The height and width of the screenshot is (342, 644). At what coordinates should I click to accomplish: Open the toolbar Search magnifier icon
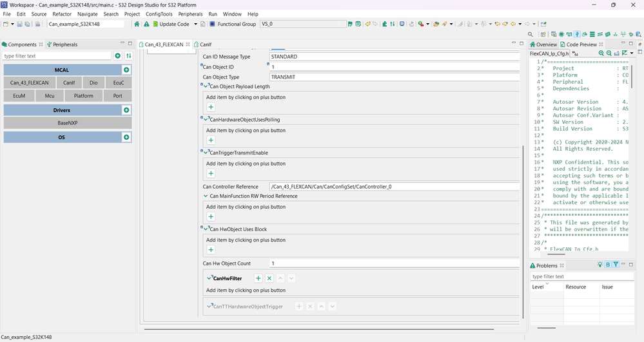[x=531, y=35]
